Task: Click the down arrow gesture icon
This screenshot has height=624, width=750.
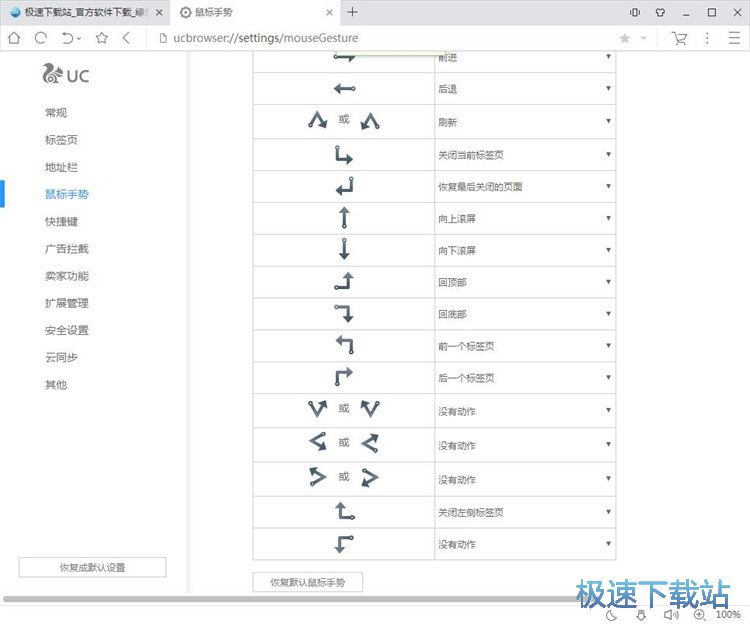Action: [x=344, y=249]
